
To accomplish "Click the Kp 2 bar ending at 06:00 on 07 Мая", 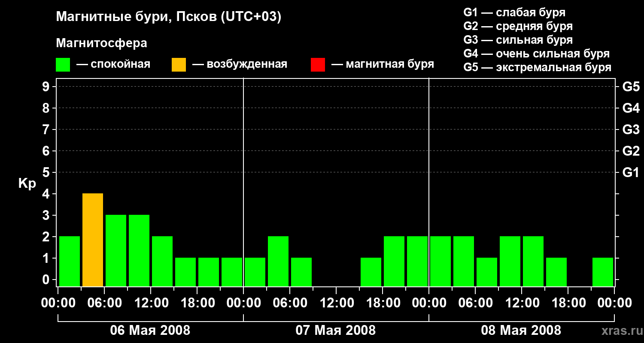I will 278,262.
